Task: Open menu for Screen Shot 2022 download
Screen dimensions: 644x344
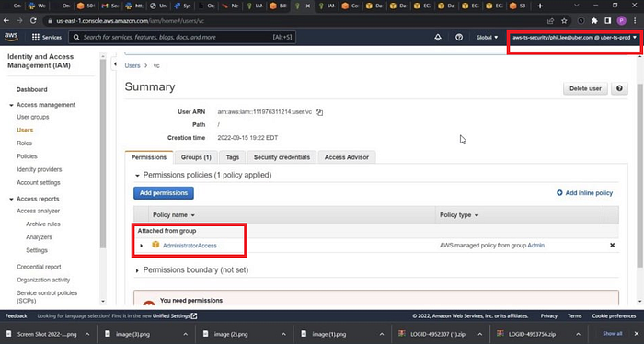Action: click(87, 334)
